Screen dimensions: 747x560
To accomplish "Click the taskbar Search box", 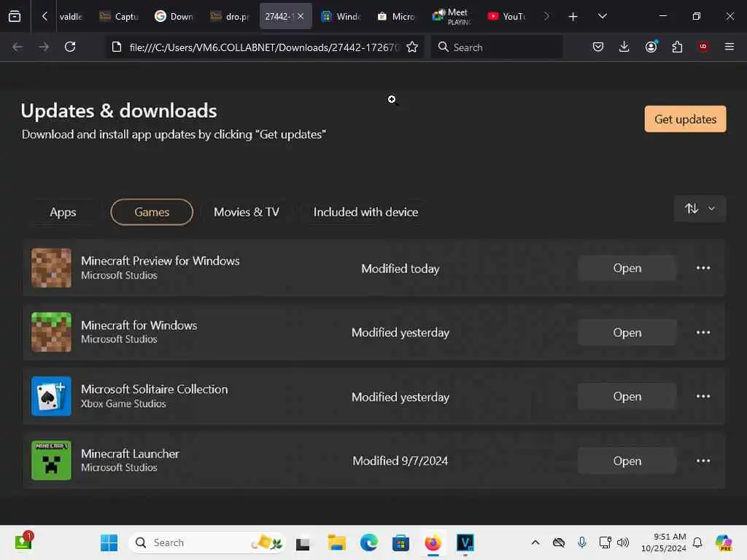I will (x=207, y=542).
